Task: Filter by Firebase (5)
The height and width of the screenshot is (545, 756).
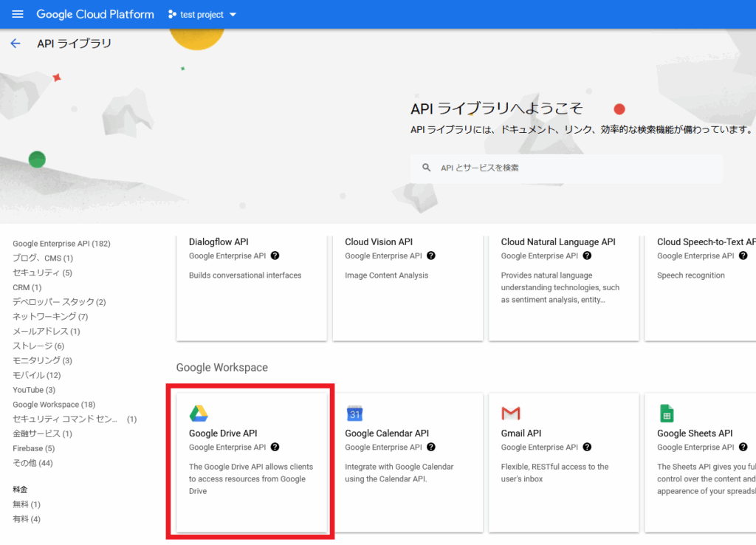Action: click(34, 448)
